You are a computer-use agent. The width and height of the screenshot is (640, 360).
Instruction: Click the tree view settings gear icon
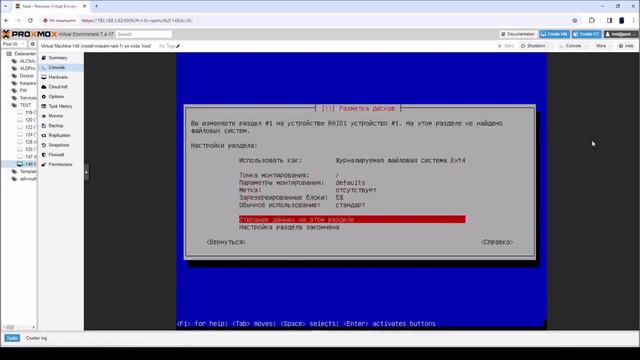click(33, 44)
